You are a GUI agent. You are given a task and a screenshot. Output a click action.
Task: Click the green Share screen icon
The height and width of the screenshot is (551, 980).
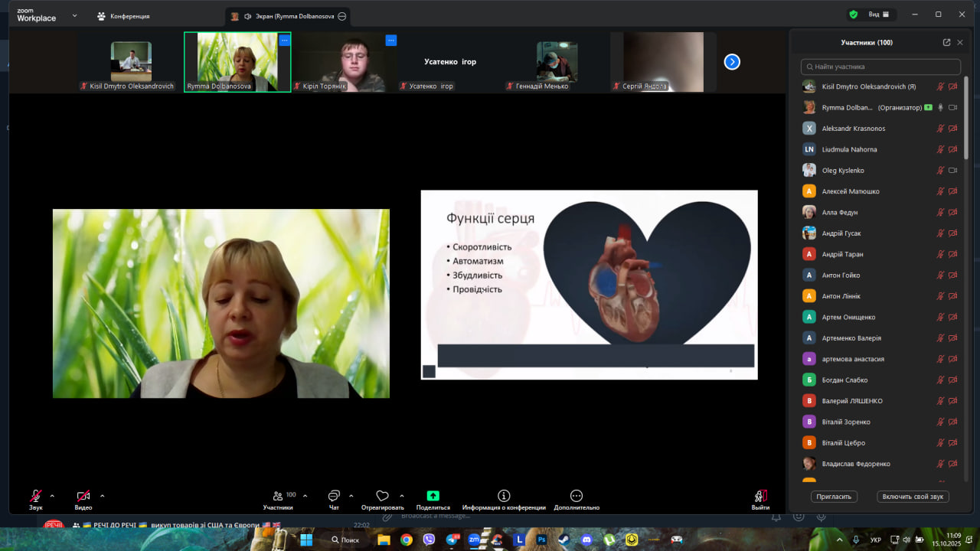coord(433,496)
